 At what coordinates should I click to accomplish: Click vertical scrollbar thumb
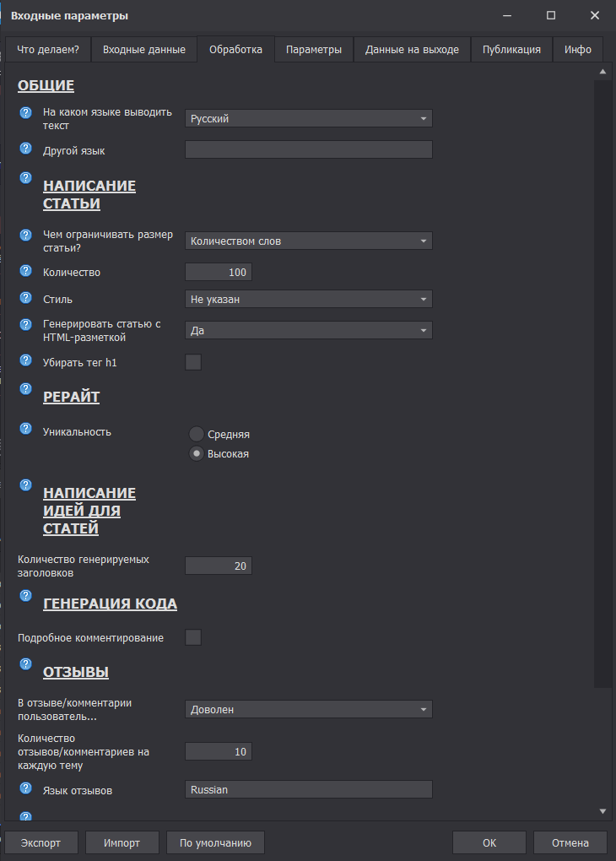pyautogui.click(x=602, y=383)
